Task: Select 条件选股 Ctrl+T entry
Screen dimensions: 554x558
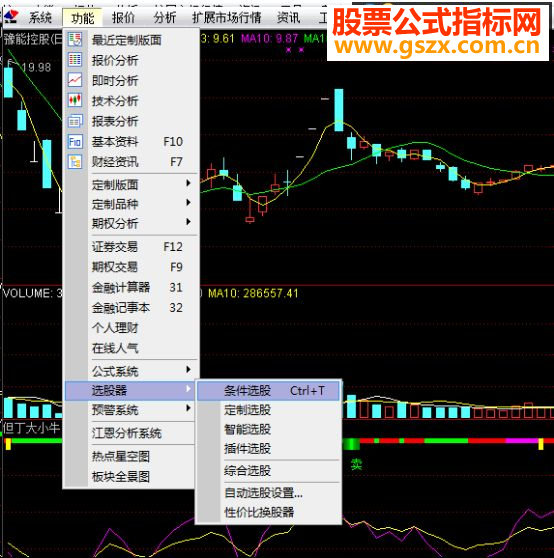Action: pyautogui.click(x=269, y=391)
